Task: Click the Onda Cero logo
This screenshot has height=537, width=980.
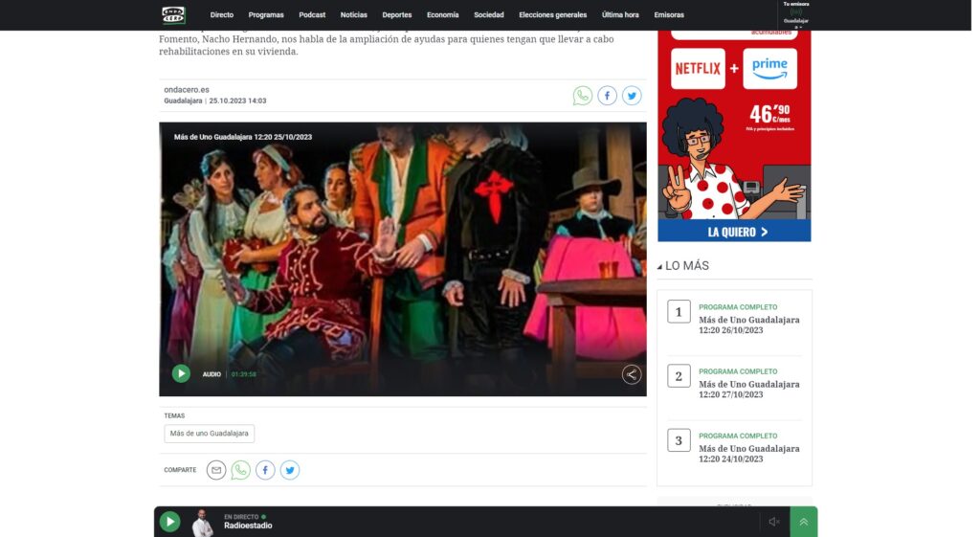Action: 173,14
